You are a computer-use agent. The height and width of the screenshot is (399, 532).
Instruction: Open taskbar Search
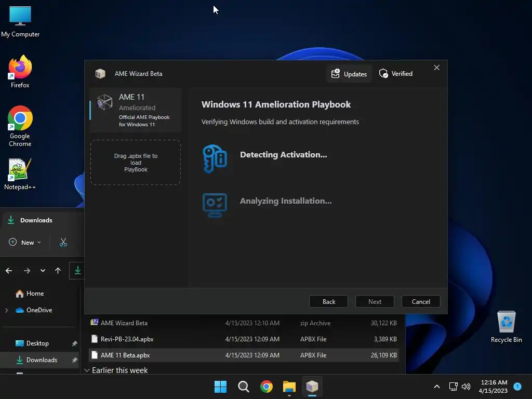click(x=244, y=387)
